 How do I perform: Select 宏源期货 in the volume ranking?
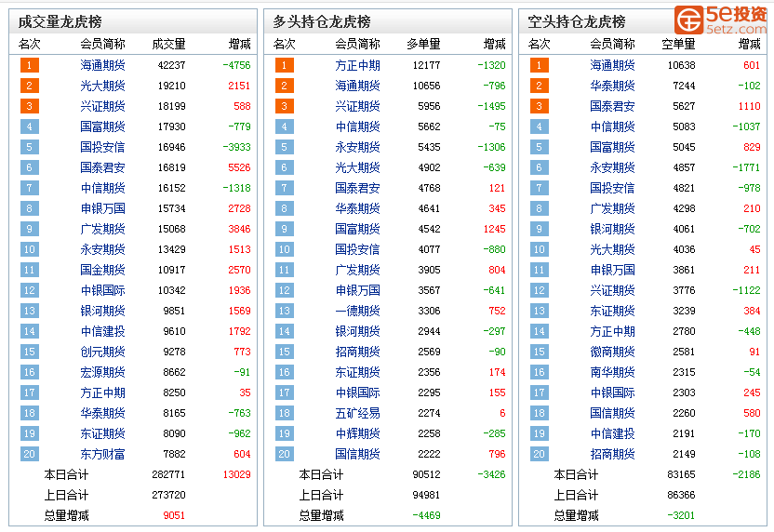tap(102, 373)
